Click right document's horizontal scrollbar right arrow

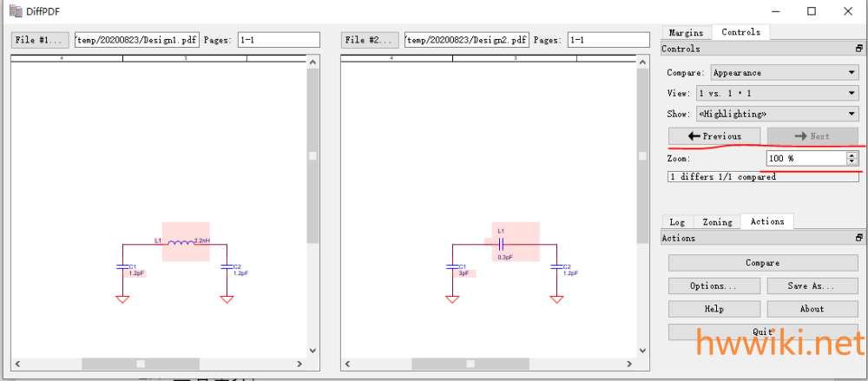[x=629, y=364]
